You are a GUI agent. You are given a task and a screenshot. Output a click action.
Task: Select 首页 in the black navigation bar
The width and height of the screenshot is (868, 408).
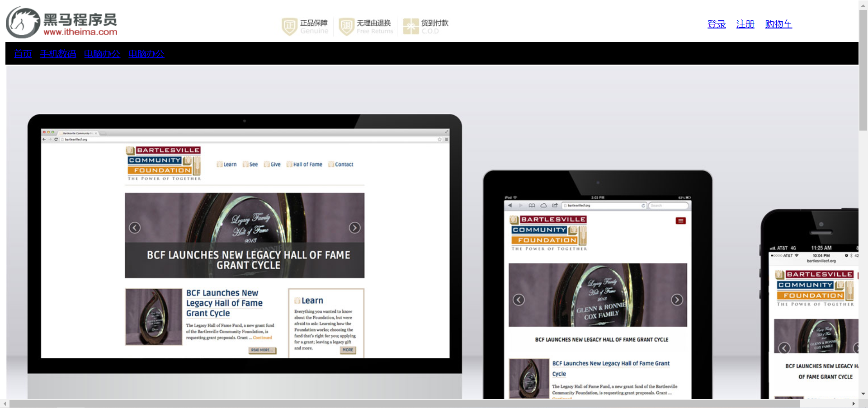tap(23, 54)
